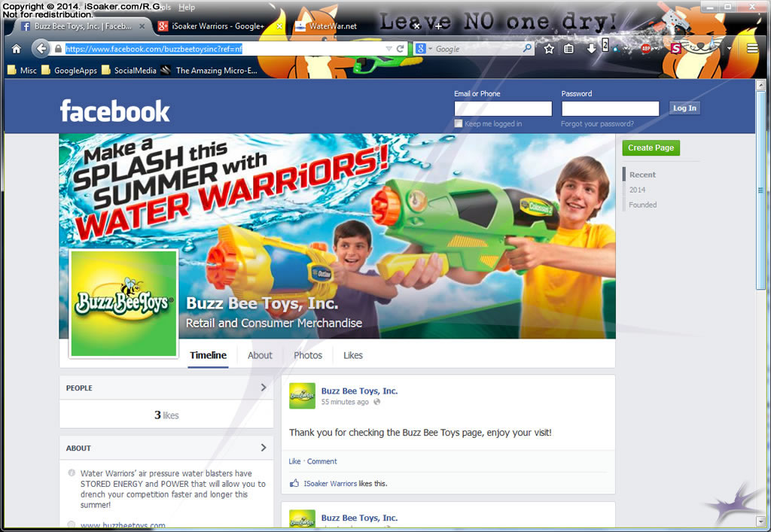Comment on the Thank you post
Screen dimensions: 771x532
[322, 461]
